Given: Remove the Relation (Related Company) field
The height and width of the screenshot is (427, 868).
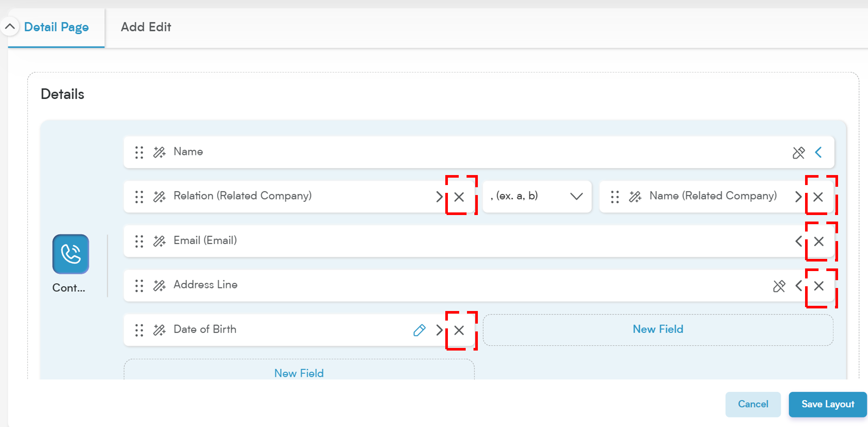Looking at the screenshot, I should tap(459, 197).
